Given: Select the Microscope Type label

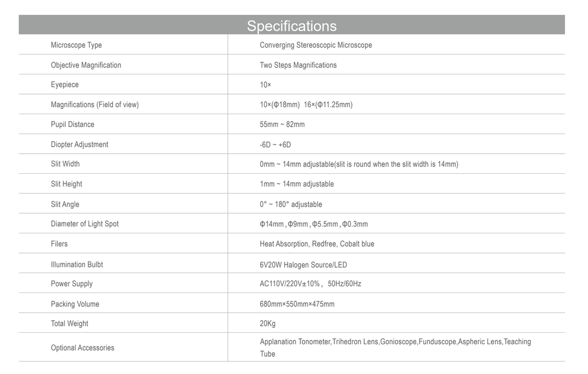Looking at the screenshot, I should pos(76,45).
